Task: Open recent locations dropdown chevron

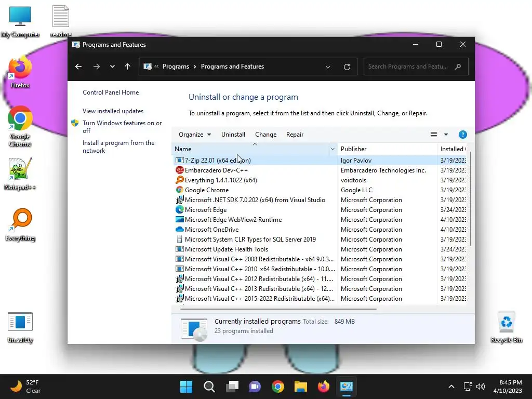Action: 112,66
